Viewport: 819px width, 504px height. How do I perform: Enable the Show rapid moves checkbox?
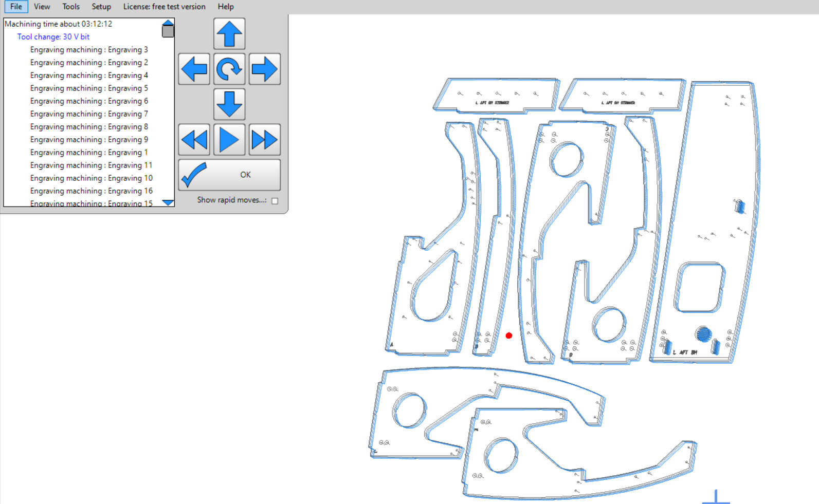(x=275, y=201)
